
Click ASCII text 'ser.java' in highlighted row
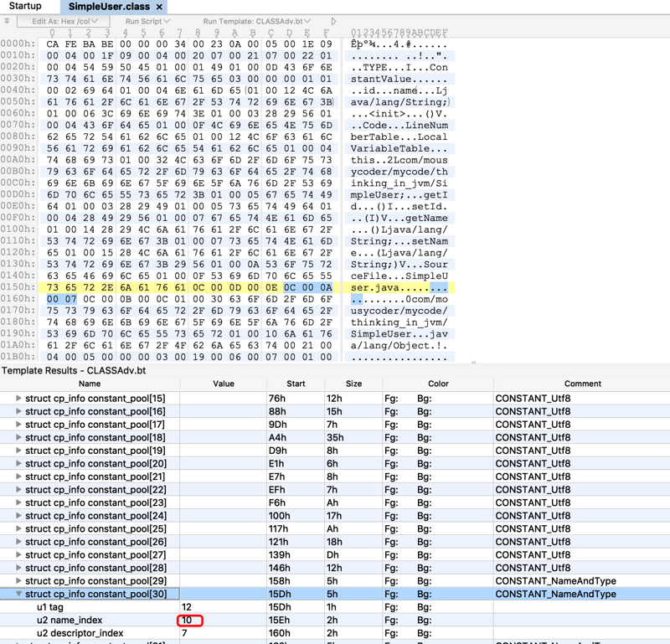tap(374, 287)
